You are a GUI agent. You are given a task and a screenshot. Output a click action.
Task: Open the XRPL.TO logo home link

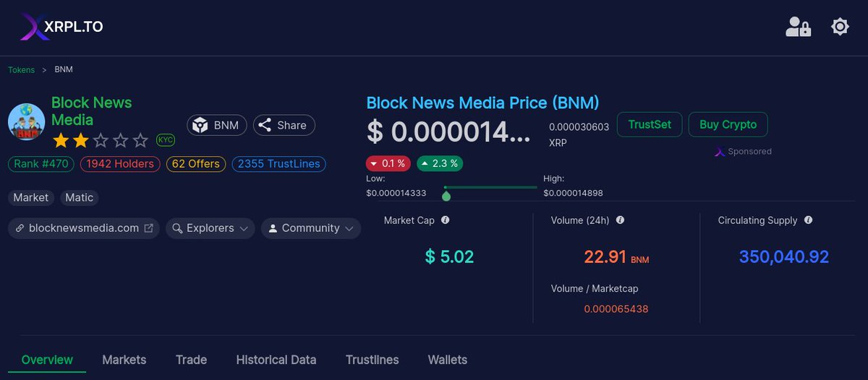pos(61,27)
